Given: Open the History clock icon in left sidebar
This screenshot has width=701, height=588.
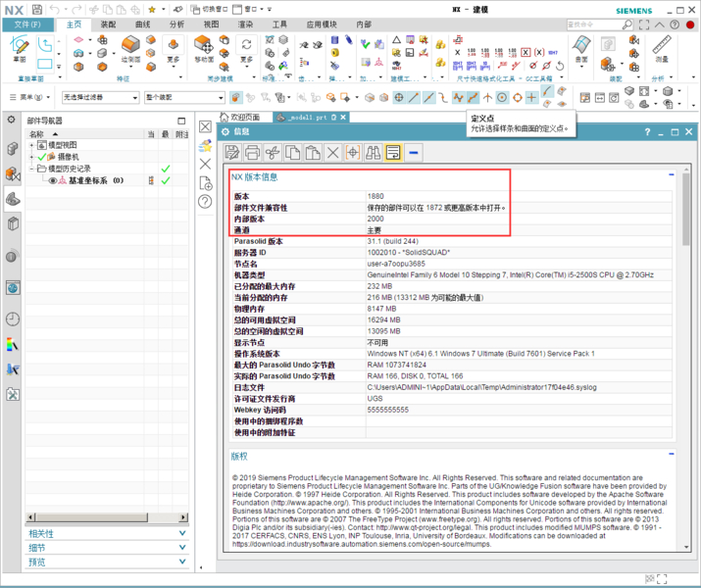Looking at the screenshot, I should [x=13, y=318].
